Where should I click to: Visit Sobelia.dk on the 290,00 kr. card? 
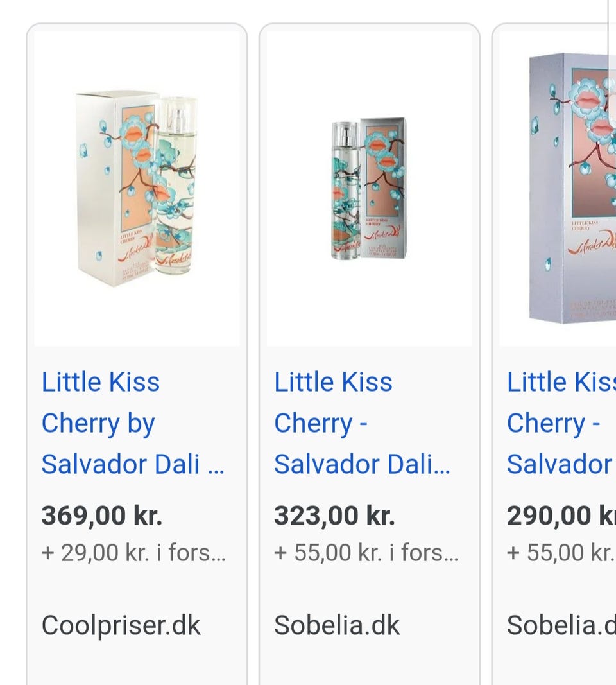tap(560, 625)
